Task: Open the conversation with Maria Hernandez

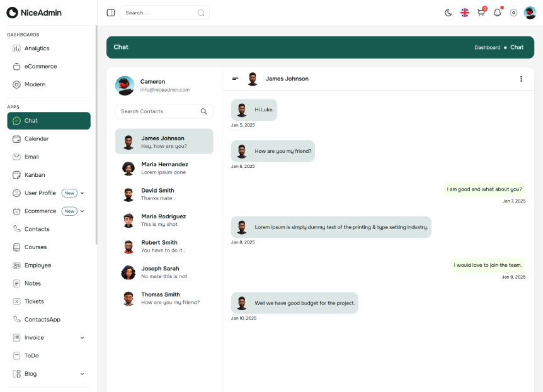Action: click(x=164, y=168)
